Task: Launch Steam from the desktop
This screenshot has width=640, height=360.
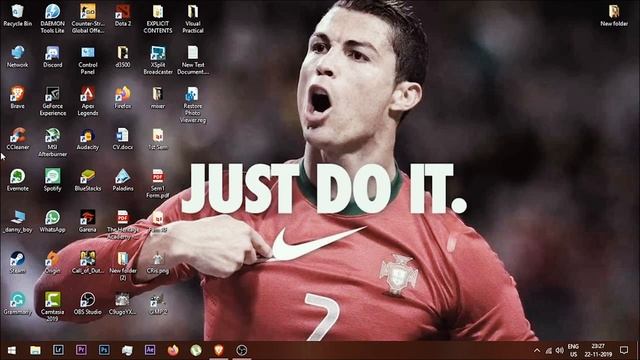Action: click(18, 262)
